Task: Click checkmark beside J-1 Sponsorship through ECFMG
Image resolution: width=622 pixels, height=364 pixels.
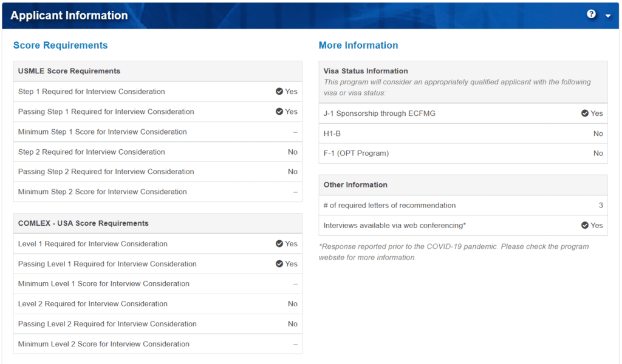Action: [585, 113]
